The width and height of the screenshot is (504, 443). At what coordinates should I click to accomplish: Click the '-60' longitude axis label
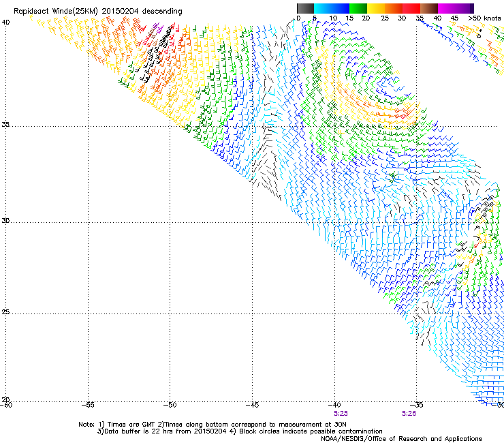click(x=6, y=405)
